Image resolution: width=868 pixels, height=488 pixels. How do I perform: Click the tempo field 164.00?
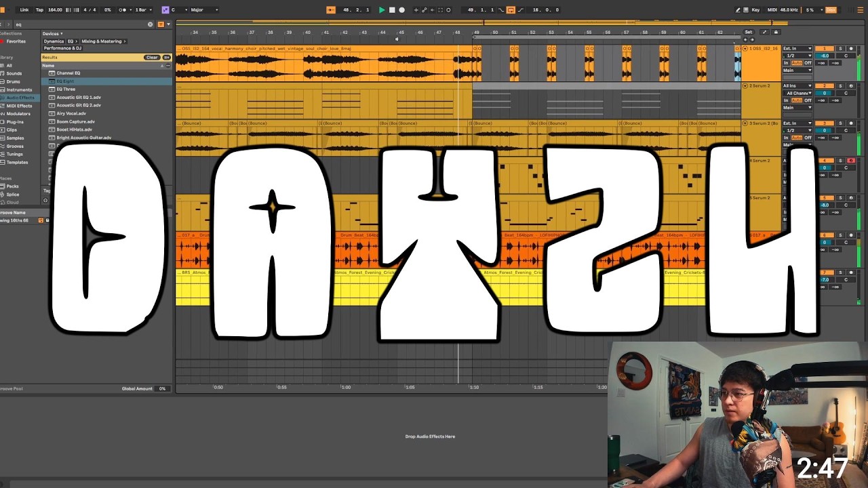[55, 10]
